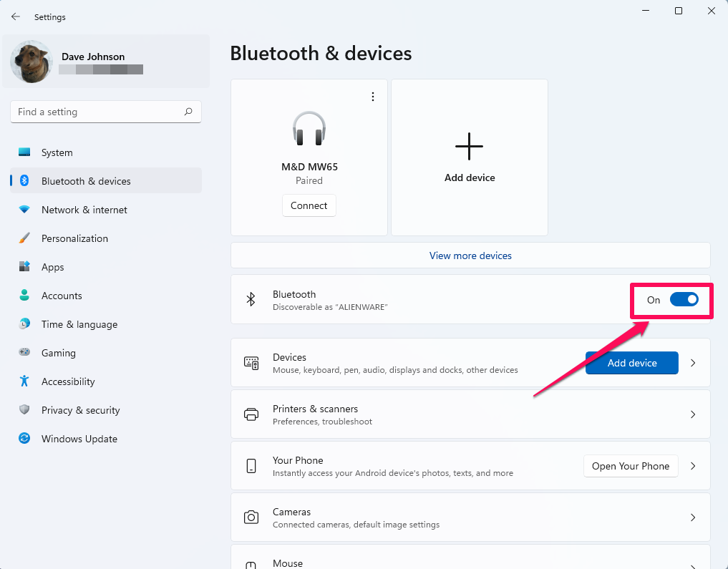Click the Accessibility figure icon
728x569 pixels.
[24, 381]
